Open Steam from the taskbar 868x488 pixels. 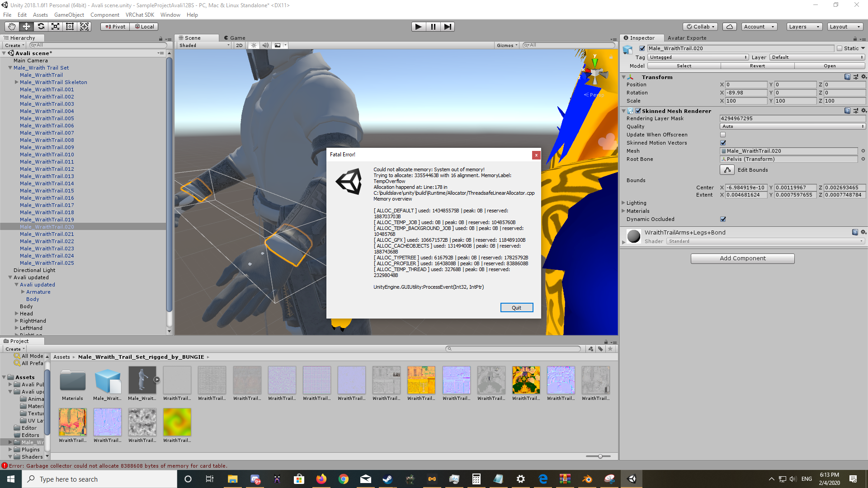tap(387, 479)
